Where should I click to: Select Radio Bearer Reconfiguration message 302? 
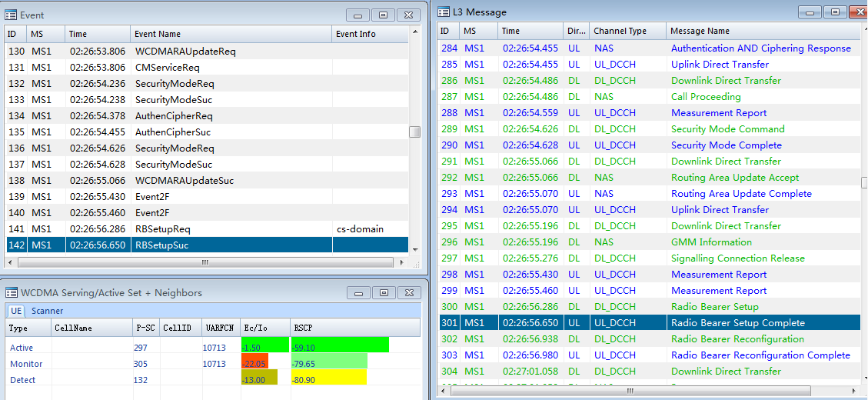click(x=650, y=338)
